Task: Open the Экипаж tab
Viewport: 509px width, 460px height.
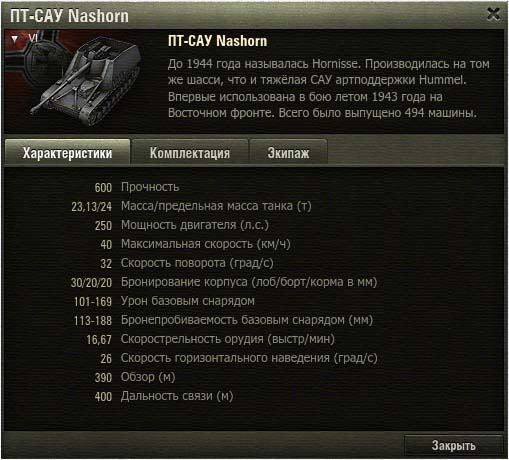Action: tap(288, 153)
